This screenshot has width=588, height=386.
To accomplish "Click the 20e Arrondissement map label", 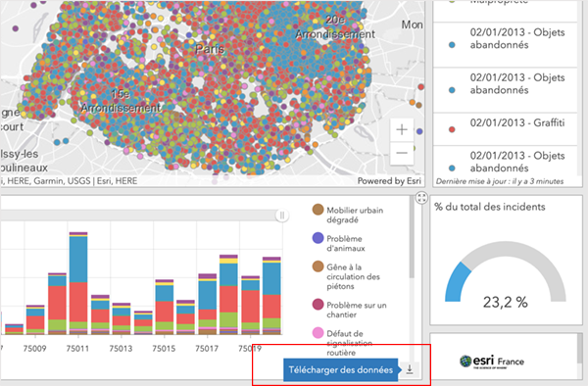I will [x=335, y=27].
